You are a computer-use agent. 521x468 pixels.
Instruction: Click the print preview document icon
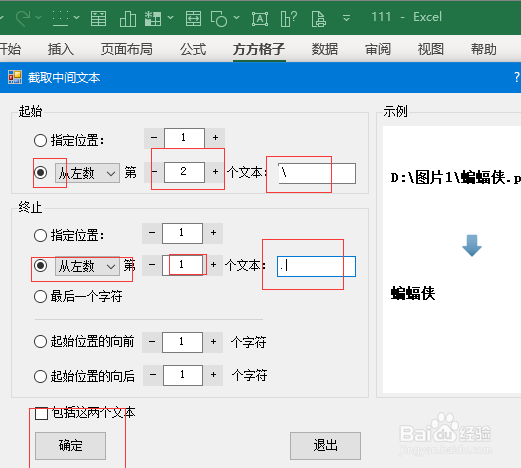tap(319, 18)
